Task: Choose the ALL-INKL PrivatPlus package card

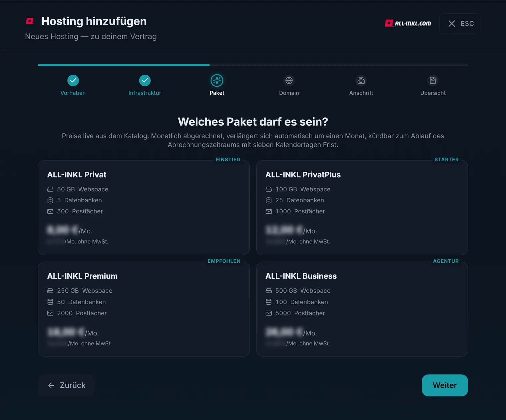Action: (362, 208)
